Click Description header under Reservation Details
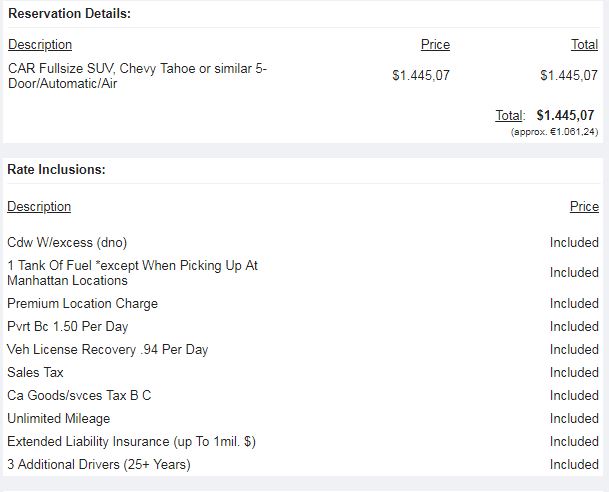Screen dimensions: 609x492 (x=40, y=45)
